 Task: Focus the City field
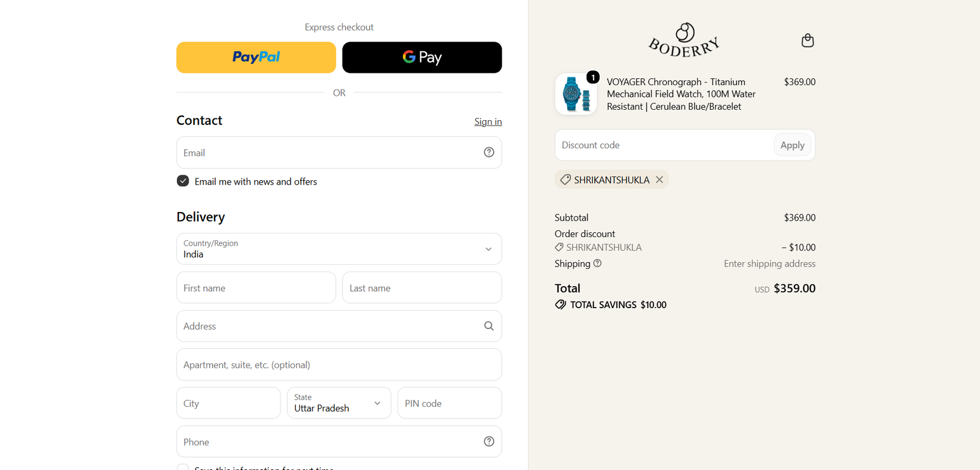tap(228, 403)
